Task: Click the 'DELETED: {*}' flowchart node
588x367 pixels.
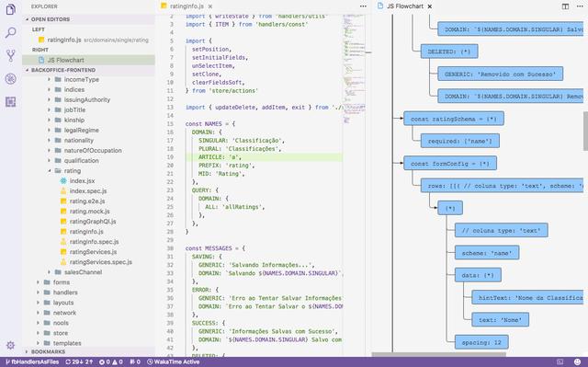Action: coord(449,52)
